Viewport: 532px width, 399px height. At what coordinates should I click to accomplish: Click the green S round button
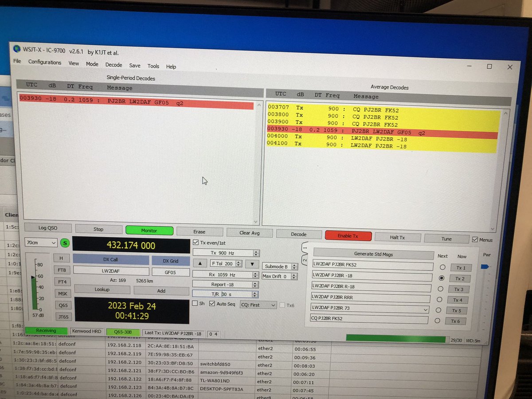(66, 243)
